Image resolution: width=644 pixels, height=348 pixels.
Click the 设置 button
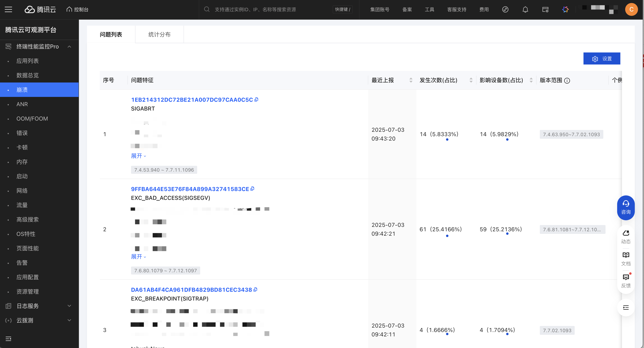click(x=602, y=58)
